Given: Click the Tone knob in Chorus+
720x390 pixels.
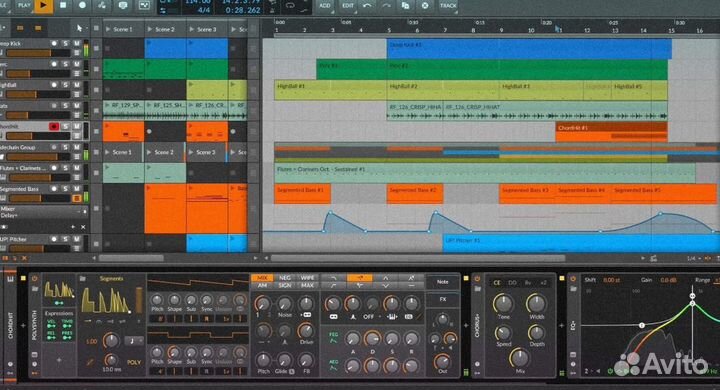Looking at the screenshot, I should 504,304.
